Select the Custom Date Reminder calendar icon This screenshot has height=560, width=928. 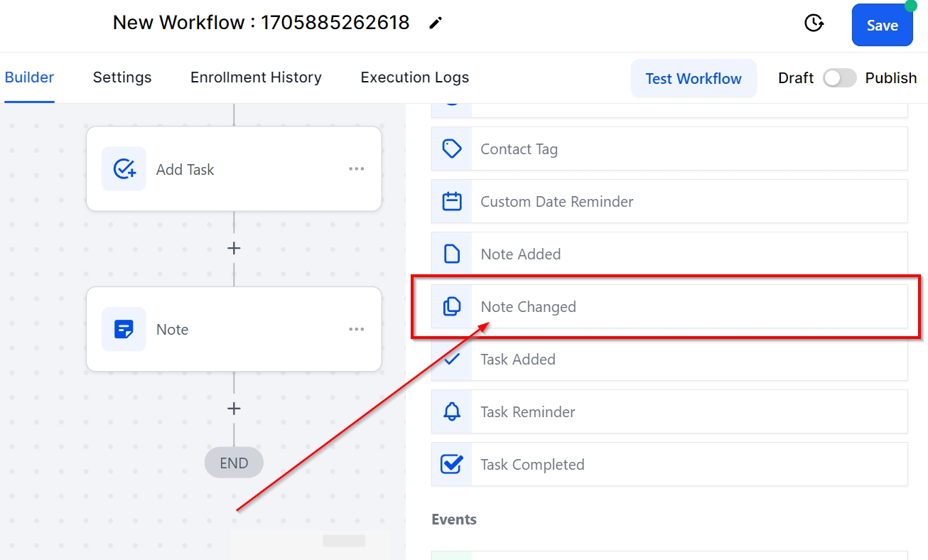[452, 201]
